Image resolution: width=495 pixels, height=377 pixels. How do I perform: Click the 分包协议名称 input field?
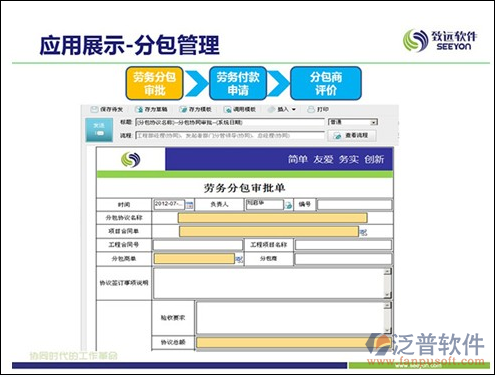click(273, 218)
